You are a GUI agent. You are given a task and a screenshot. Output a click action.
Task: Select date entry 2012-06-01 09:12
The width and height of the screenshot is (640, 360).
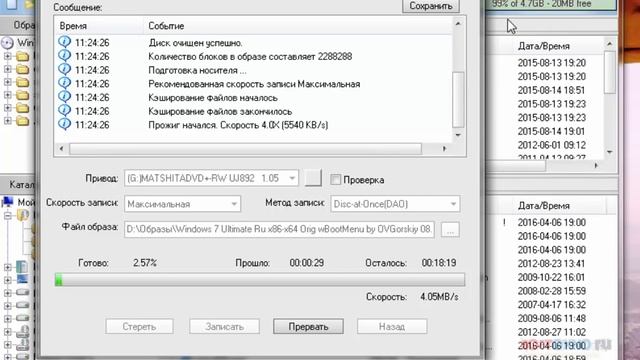[551, 145]
